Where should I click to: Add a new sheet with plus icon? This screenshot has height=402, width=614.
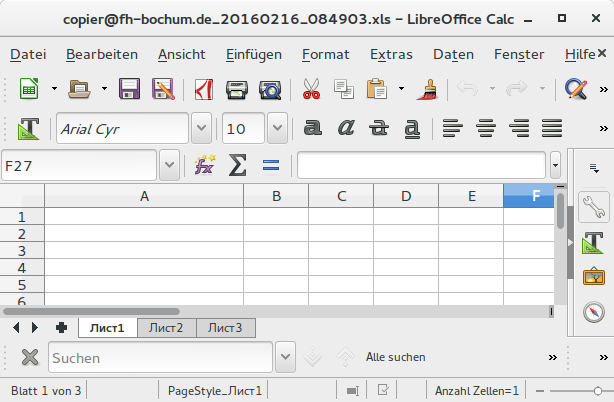(61, 327)
